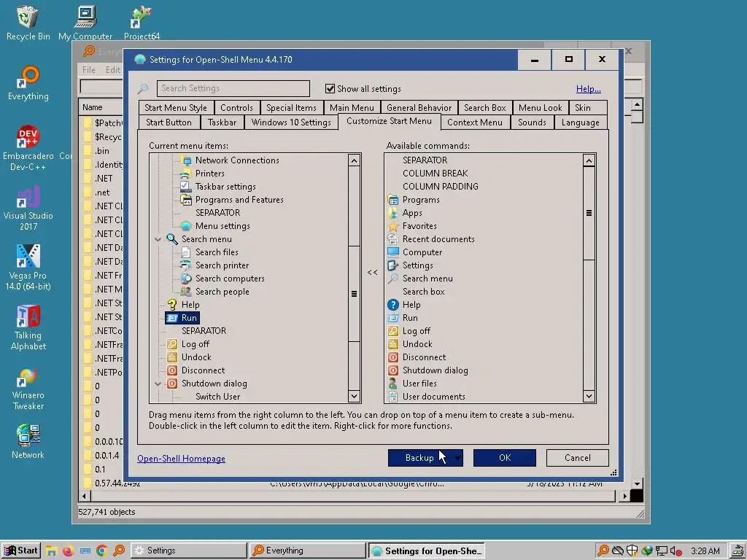
Task: Click the blue Help icon in Available commands
Action: tap(393, 305)
